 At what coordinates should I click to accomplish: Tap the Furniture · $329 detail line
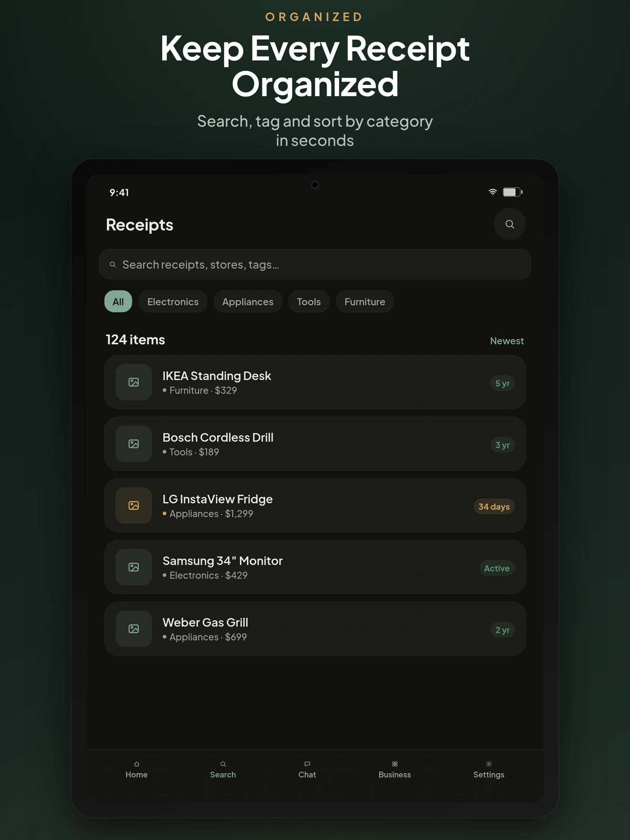pyautogui.click(x=200, y=391)
